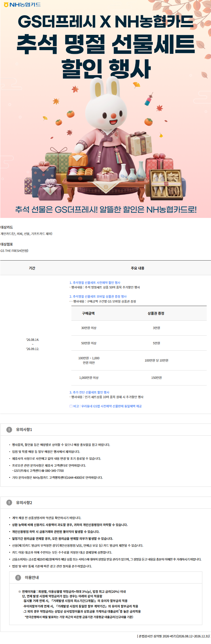Click banner text '할인 행사'
This screenshot has height=644, width=211.
tap(106, 69)
